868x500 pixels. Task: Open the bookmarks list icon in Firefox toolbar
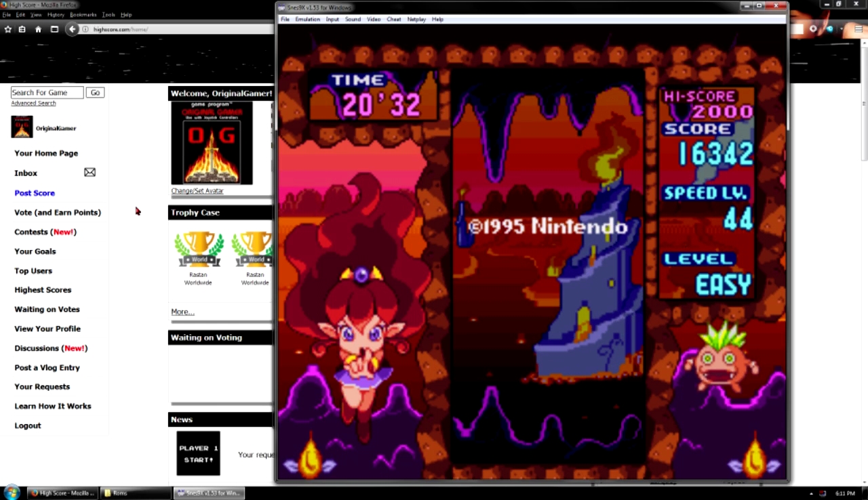(22, 29)
